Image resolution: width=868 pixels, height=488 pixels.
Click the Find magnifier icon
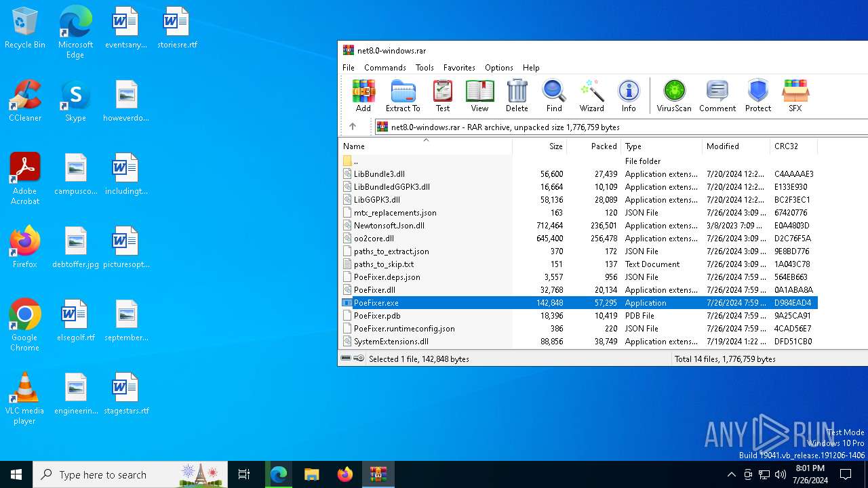click(x=554, y=96)
